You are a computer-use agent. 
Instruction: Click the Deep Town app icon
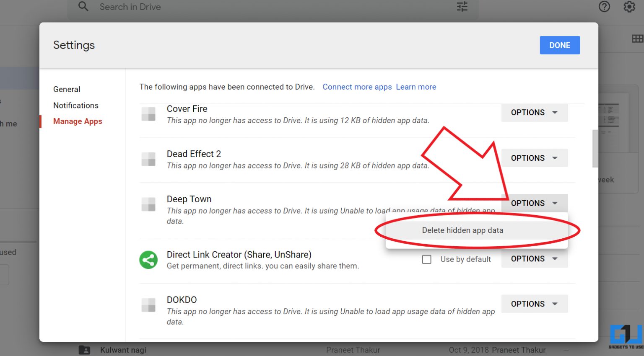(148, 204)
